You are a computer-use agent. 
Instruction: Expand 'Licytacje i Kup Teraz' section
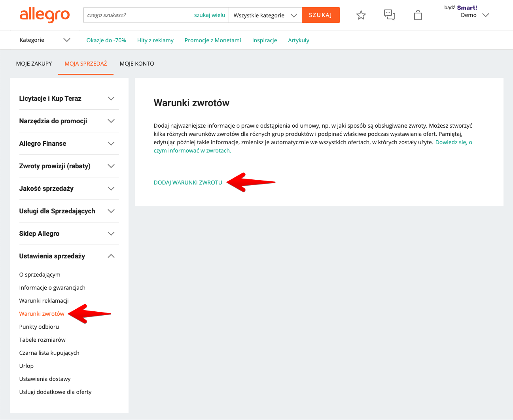coord(69,98)
